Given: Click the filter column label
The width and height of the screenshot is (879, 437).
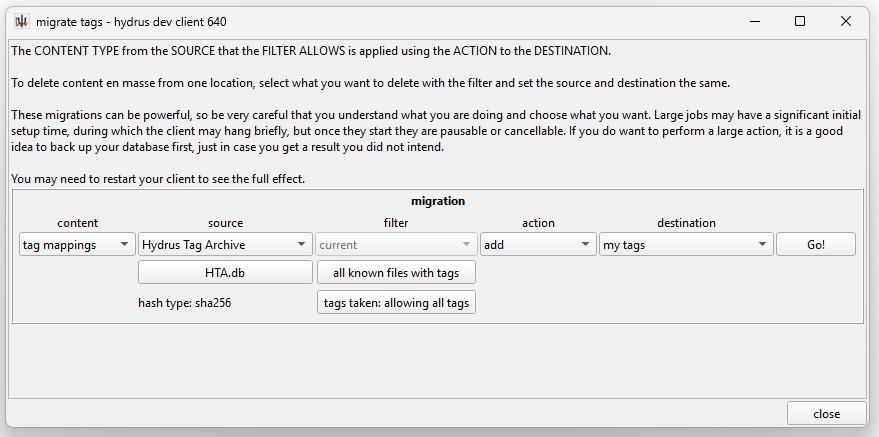Looking at the screenshot, I should click(396, 223).
